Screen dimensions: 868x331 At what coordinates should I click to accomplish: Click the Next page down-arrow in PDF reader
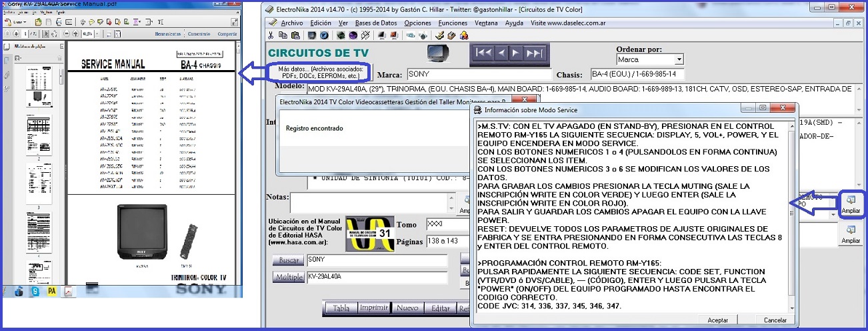click(x=16, y=34)
